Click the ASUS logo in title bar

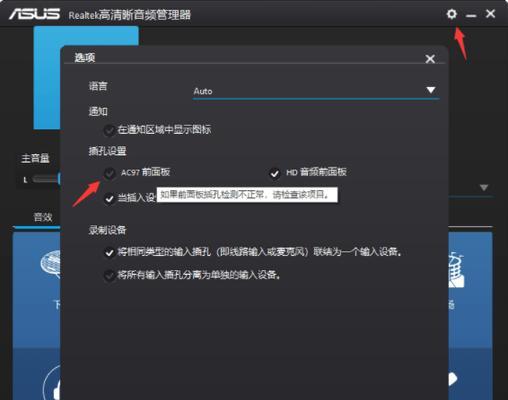35,14
